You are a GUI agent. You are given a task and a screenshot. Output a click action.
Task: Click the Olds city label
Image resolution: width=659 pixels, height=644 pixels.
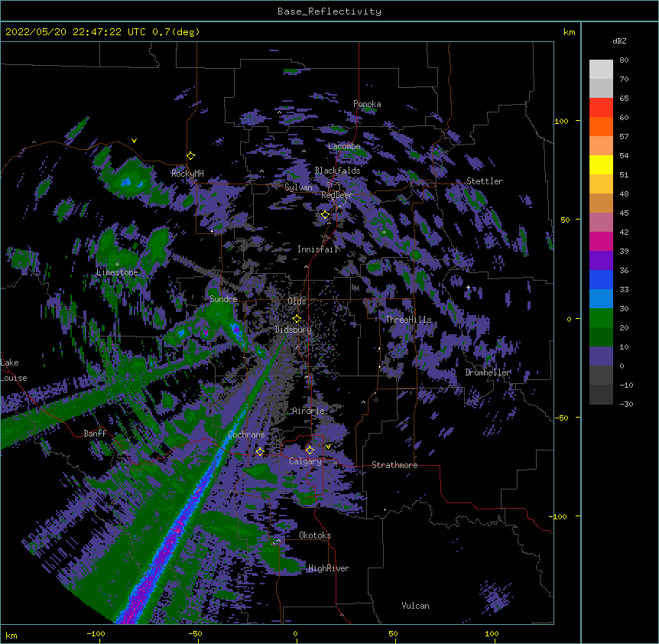click(297, 301)
